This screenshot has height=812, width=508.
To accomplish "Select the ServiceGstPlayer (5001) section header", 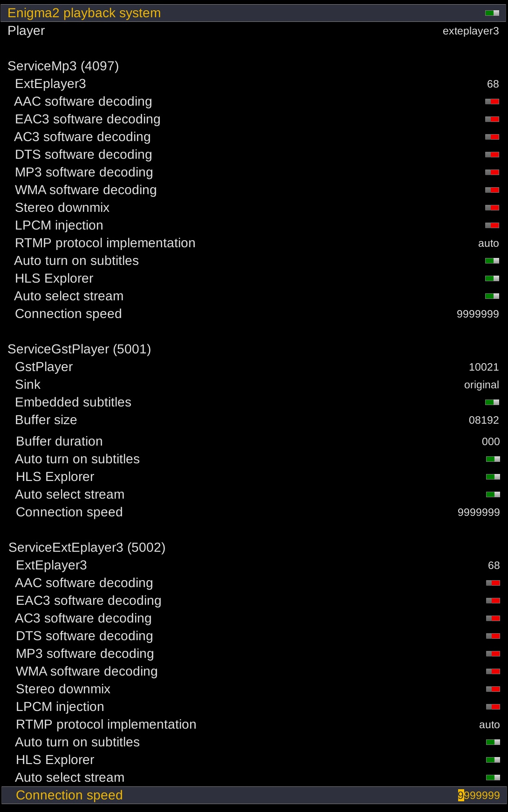I will pos(79,349).
